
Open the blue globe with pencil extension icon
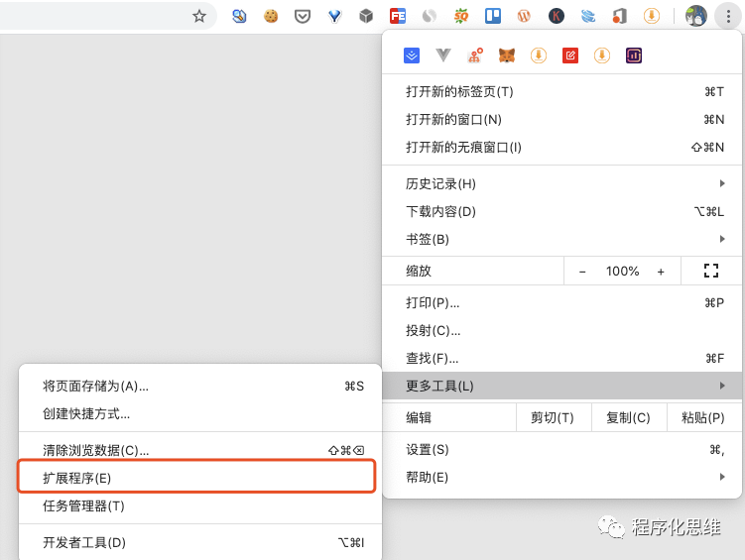239,16
